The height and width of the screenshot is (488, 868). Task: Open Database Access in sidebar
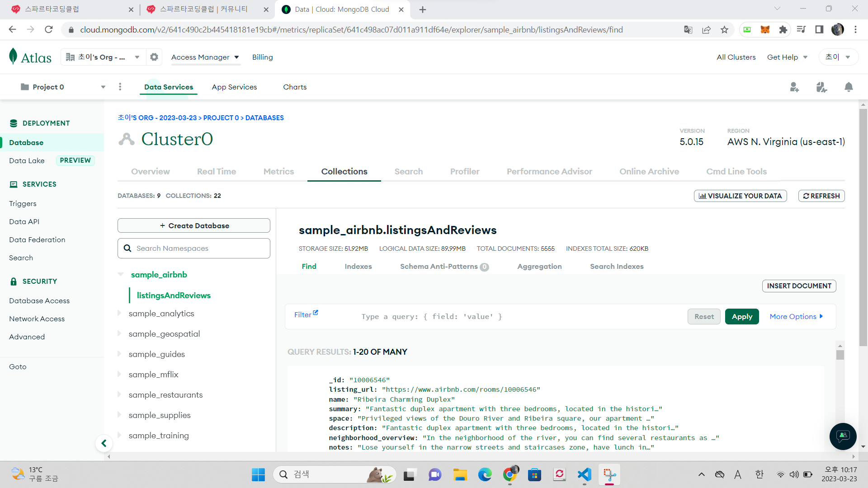[x=39, y=301]
